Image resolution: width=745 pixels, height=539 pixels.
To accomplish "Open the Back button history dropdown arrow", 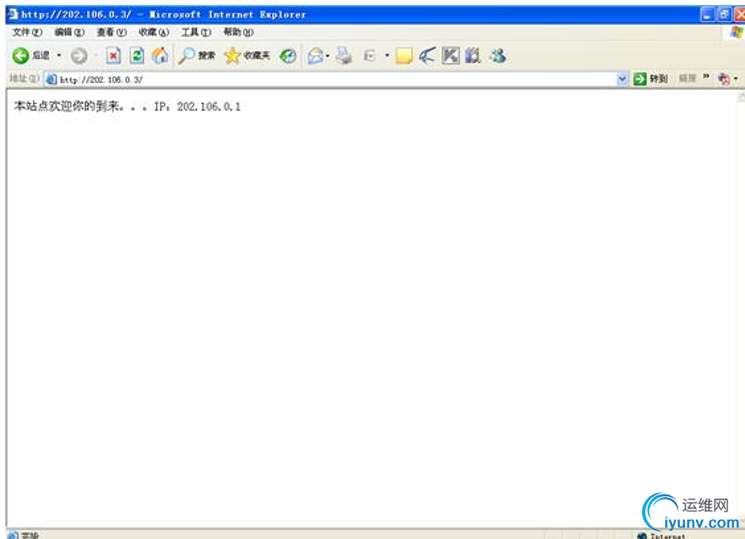I will [x=59, y=56].
